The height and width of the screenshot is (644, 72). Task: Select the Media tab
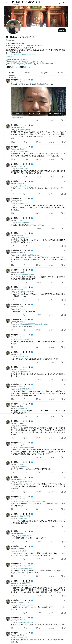click(x=60, y=73)
